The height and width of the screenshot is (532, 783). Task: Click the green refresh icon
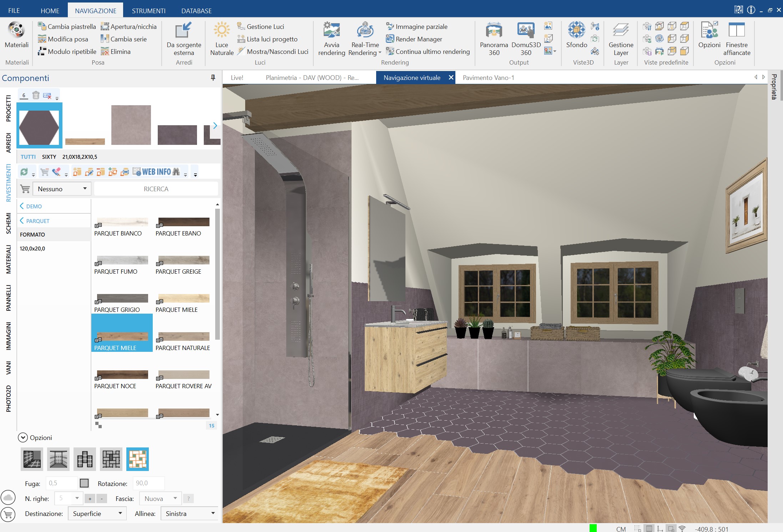pyautogui.click(x=24, y=172)
